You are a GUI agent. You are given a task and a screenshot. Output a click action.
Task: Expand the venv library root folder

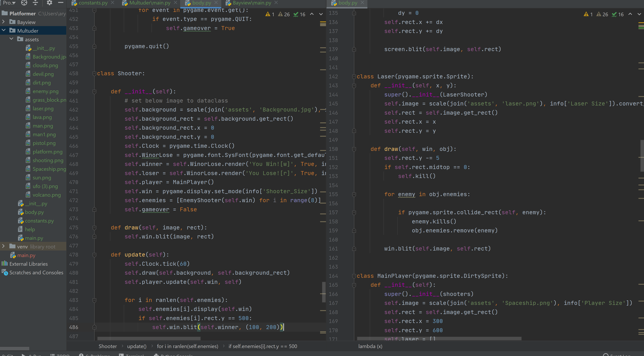[x=3, y=246]
